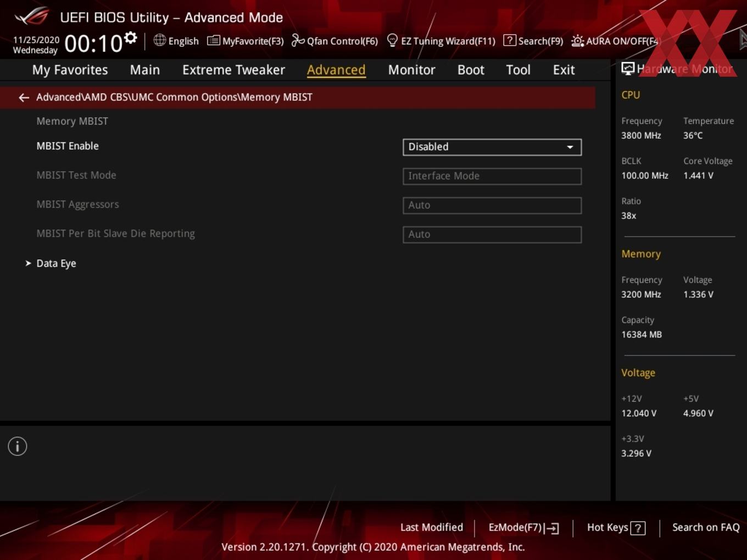Viewport: 747px width, 560px height.
Task: Click +5V value 4.960 V
Action: click(x=698, y=413)
